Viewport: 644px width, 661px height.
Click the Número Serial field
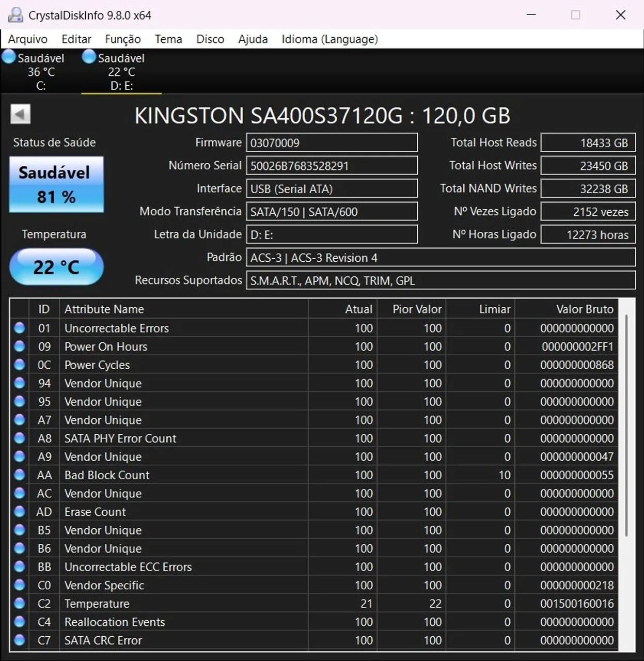(x=332, y=166)
